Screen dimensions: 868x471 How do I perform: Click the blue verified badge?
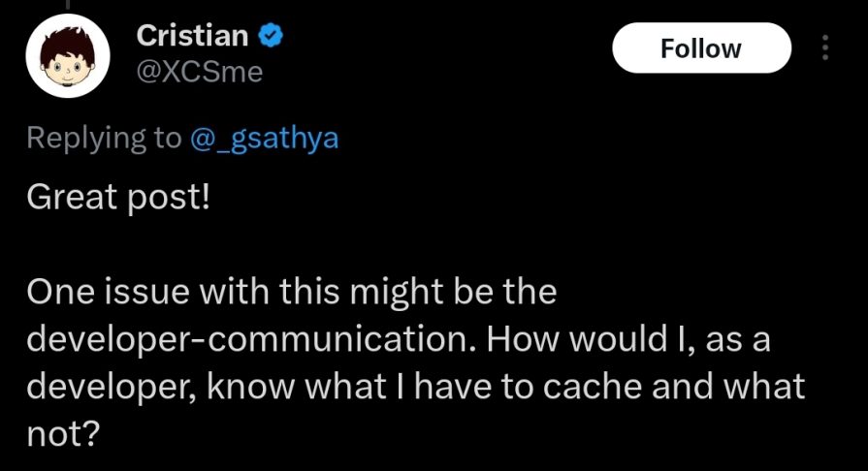pyautogui.click(x=273, y=37)
